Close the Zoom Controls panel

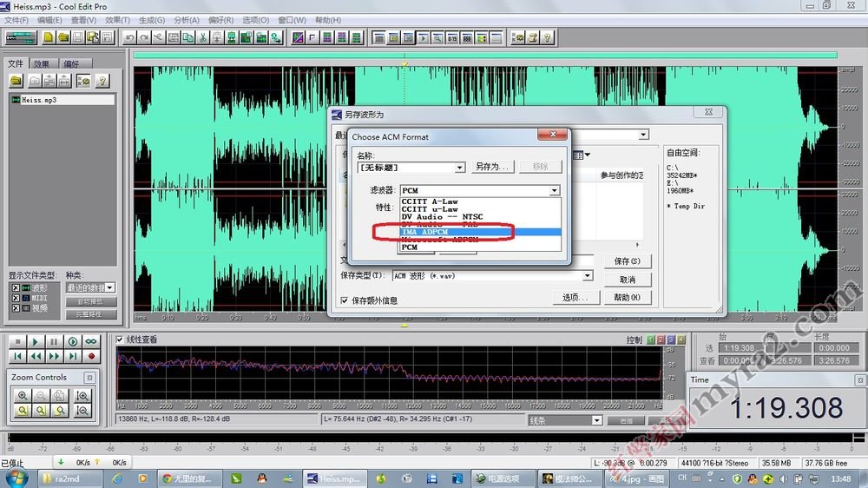(89, 378)
